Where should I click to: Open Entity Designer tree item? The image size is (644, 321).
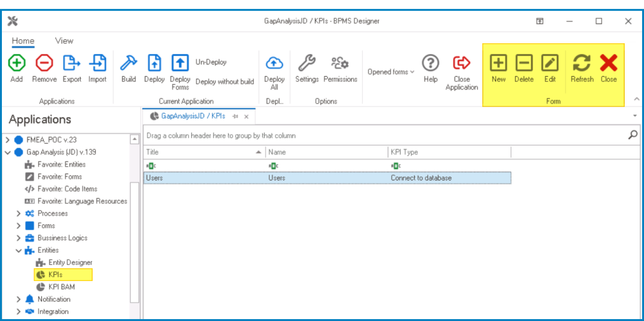click(x=70, y=262)
